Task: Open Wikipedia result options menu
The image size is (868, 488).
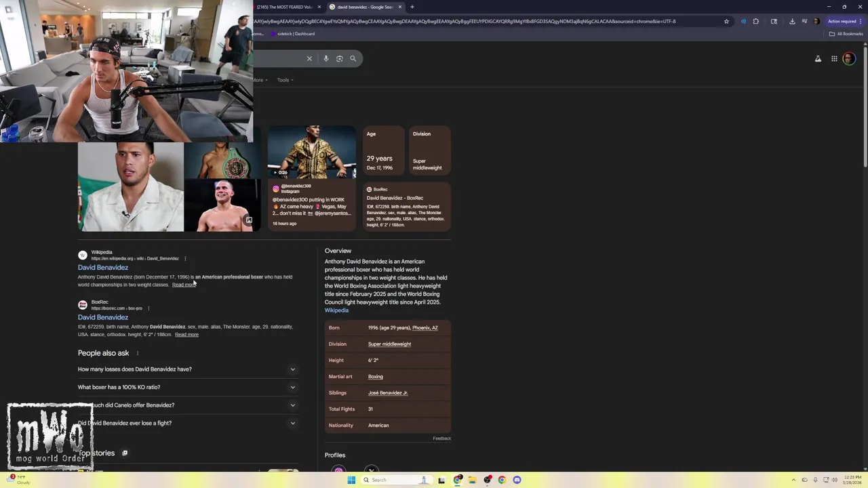Action: (185, 258)
